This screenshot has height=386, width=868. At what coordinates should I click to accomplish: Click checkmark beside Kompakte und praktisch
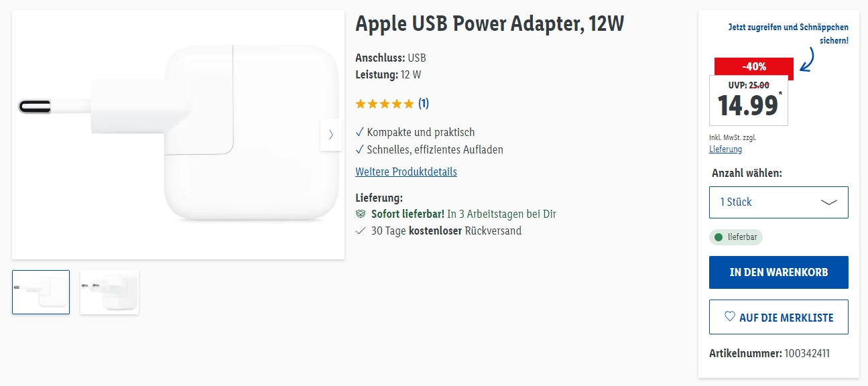[x=360, y=132]
